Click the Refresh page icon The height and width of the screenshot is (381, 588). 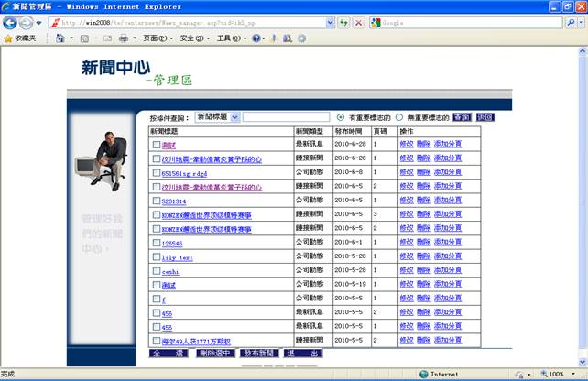pyautogui.click(x=343, y=22)
